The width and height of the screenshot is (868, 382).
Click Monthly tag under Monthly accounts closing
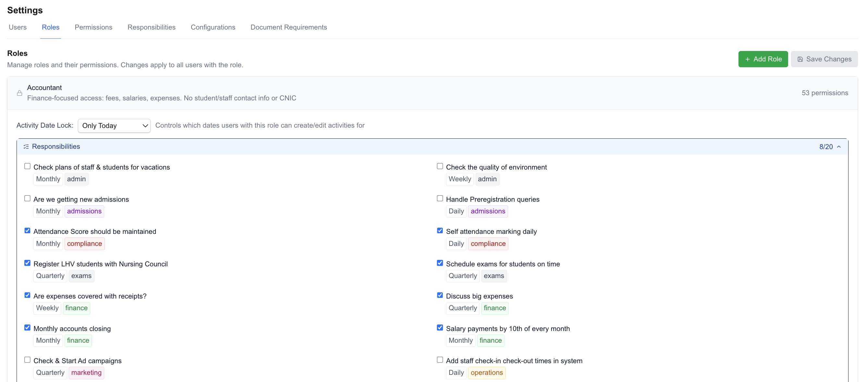pos(48,340)
